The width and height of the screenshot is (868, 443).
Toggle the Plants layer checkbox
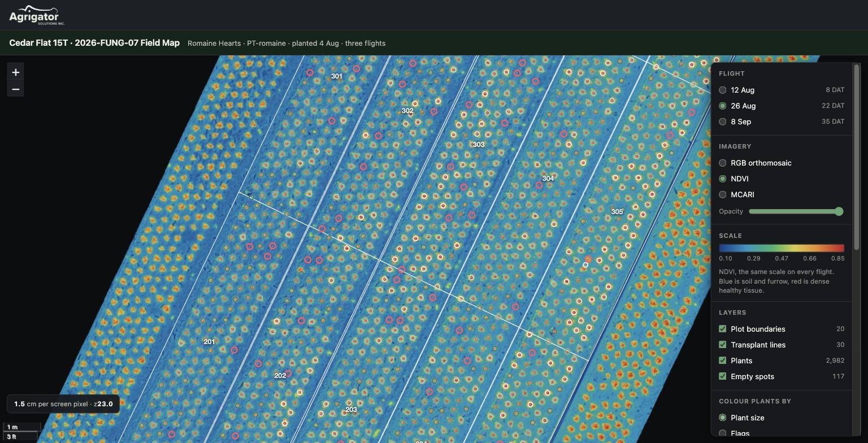[722, 361]
